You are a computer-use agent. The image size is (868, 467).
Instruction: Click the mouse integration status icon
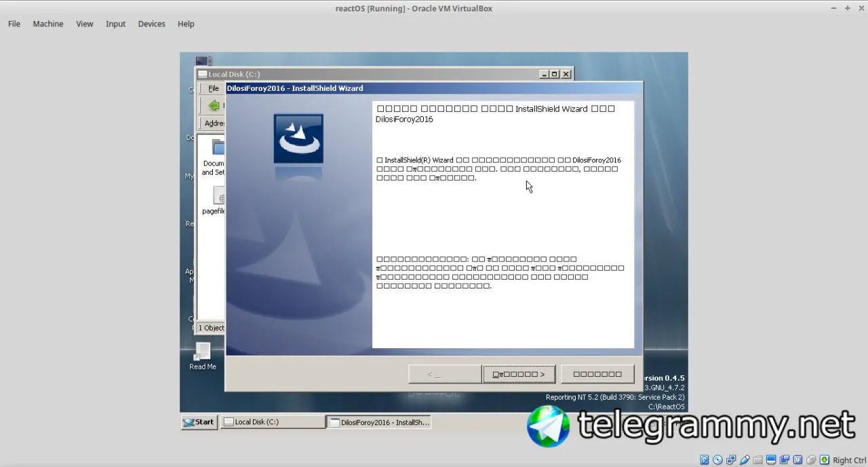point(811,460)
